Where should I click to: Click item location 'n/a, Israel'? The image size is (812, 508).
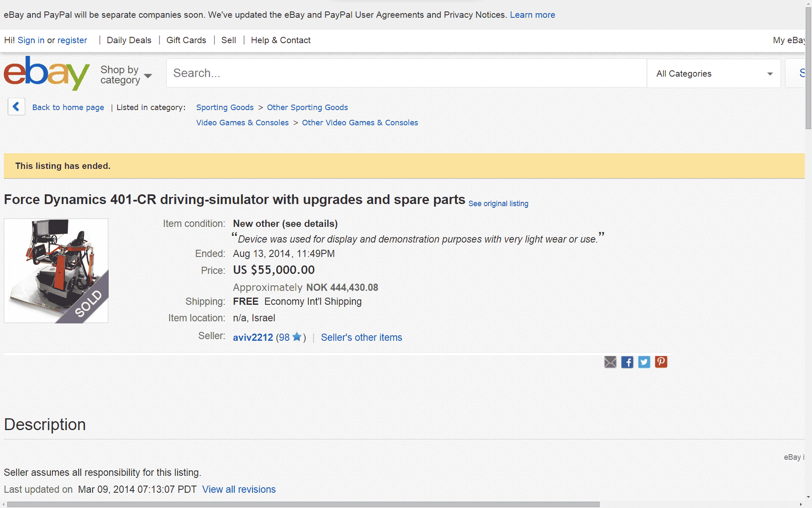(x=254, y=318)
